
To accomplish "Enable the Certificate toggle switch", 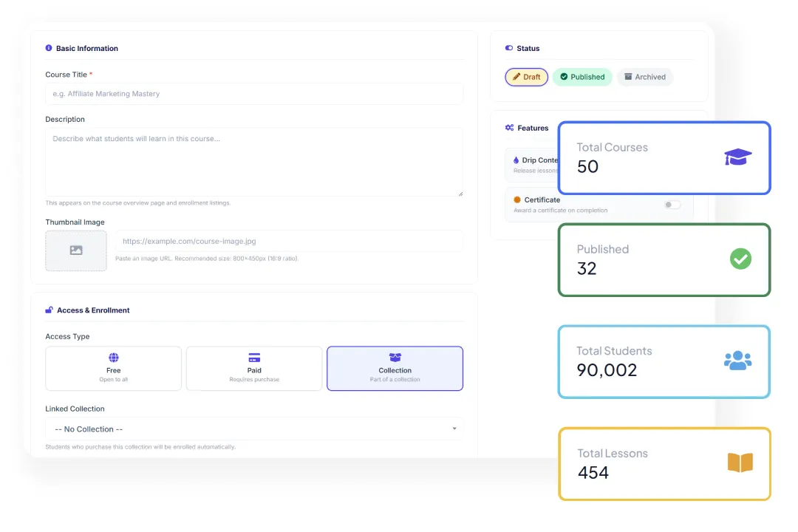I will pos(672,205).
